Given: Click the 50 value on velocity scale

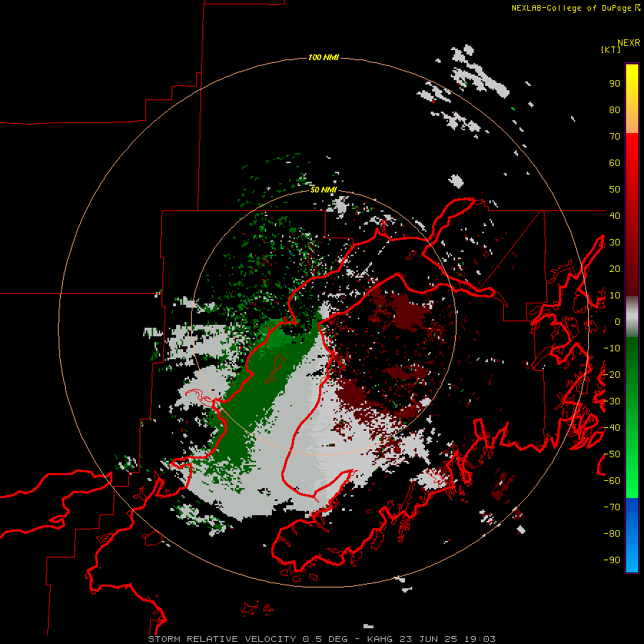Looking at the screenshot, I should coord(615,190).
